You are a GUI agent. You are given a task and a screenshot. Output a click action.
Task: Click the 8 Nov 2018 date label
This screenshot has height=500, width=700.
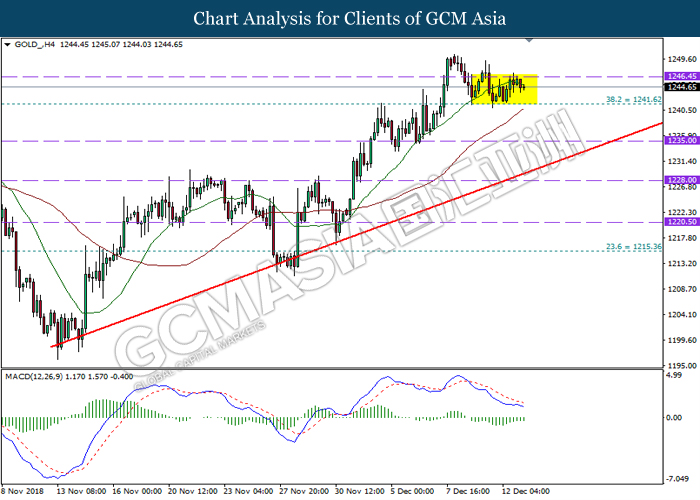pyautogui.click(x=23, y=491)
